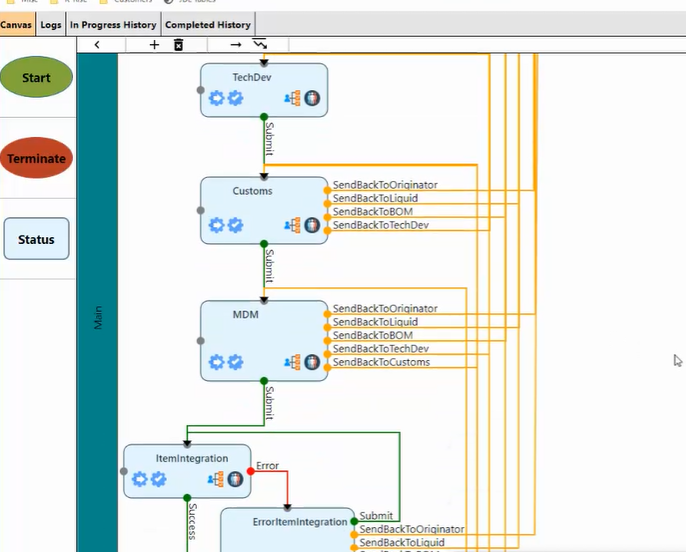Click the org chart icon in MDM node
686x552 pixels.
click(x=293, y=362)
